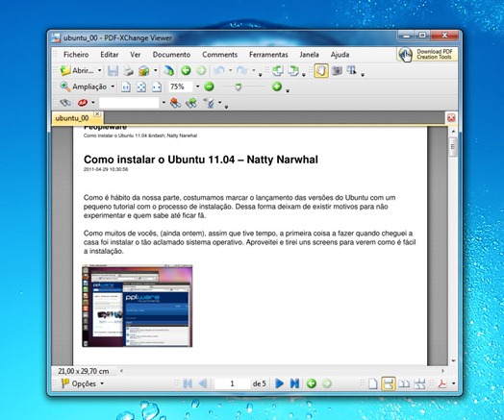Select the Snapshot camera tool
This screenshot has height=420, width=504.
click(x=337, y=71)
